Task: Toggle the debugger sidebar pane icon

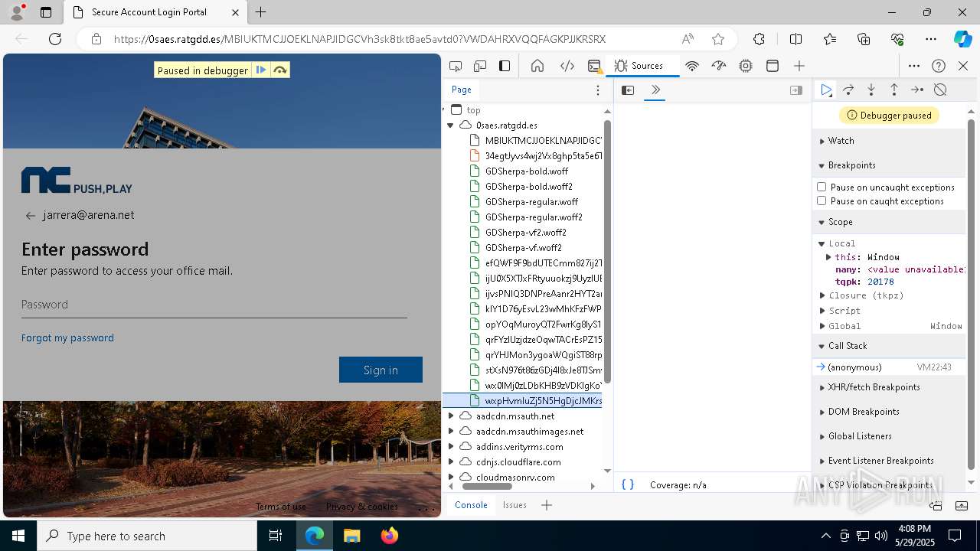Action: 796,90
